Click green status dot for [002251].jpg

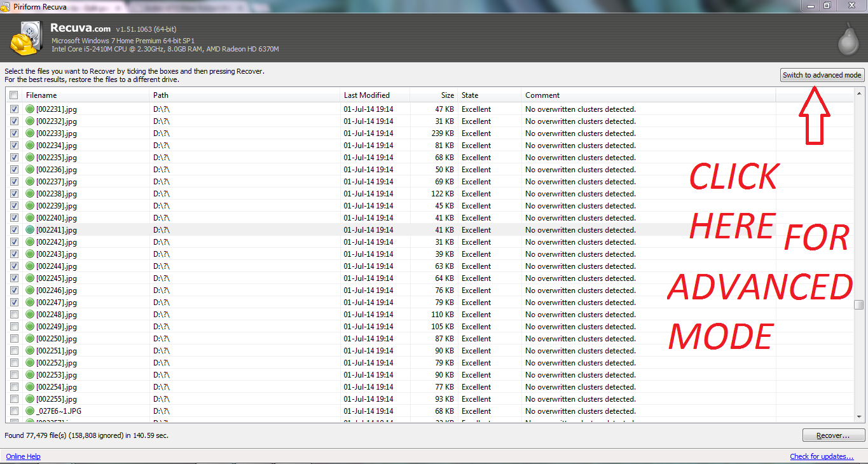(30, 351)
